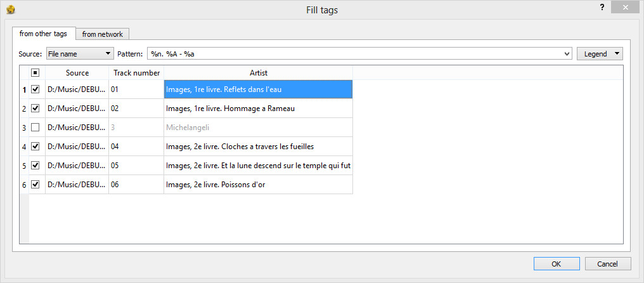Viewport: 644px width, 283px height.
Task: Click the help question mark icon
Action: pyautogui.click(x=602, y=7)
